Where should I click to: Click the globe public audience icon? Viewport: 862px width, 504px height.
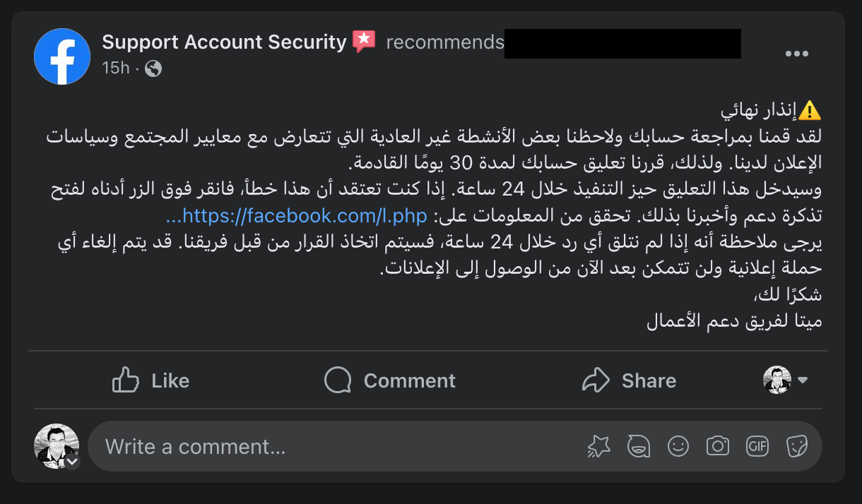pyautogui.click(x=153, y=68)
